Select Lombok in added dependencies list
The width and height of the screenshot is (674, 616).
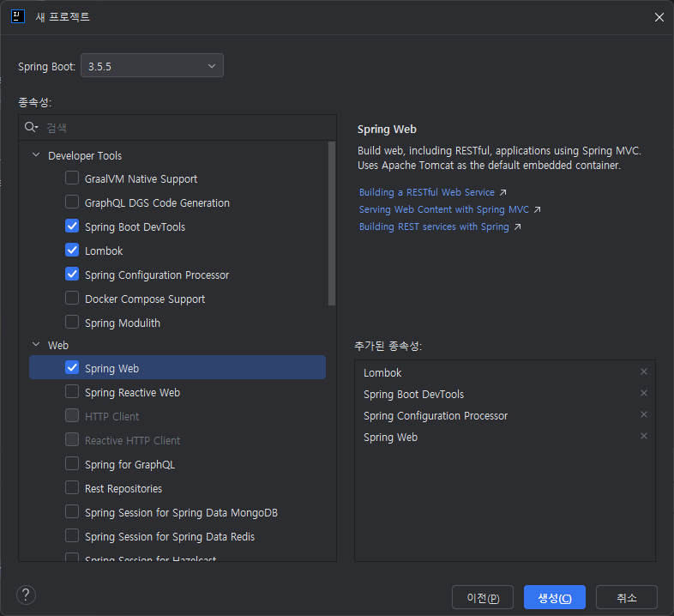pos(382,373)
